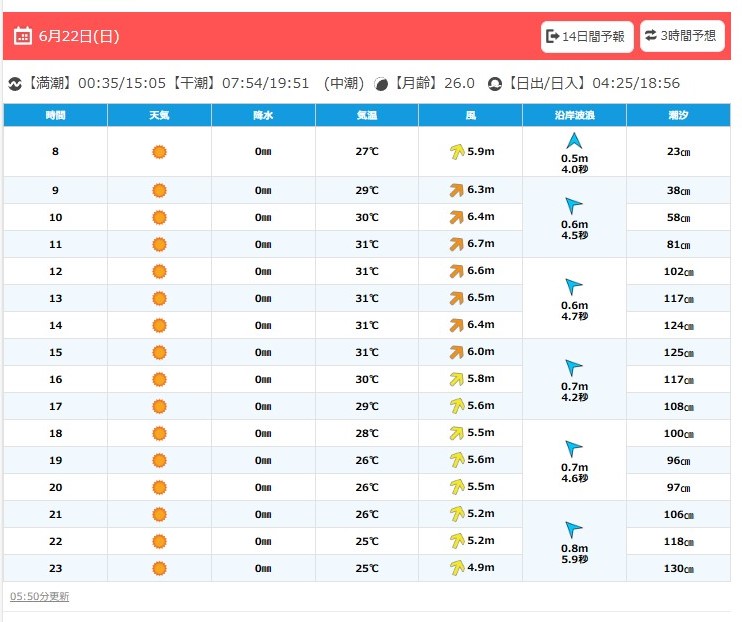Click the 潮汐 column header
Screen dimensions: 742x622
(678, 115)
